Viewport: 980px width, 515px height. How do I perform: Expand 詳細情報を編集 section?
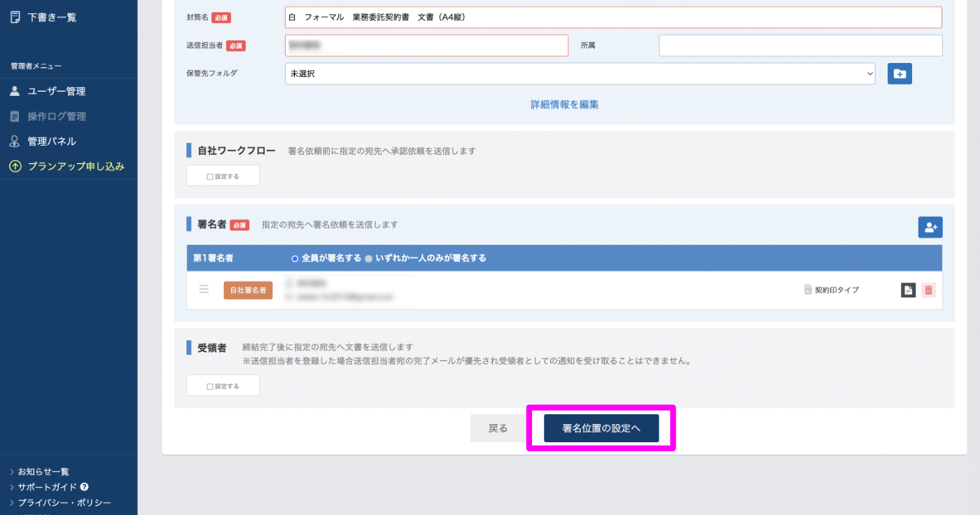(x=564, y=105)
